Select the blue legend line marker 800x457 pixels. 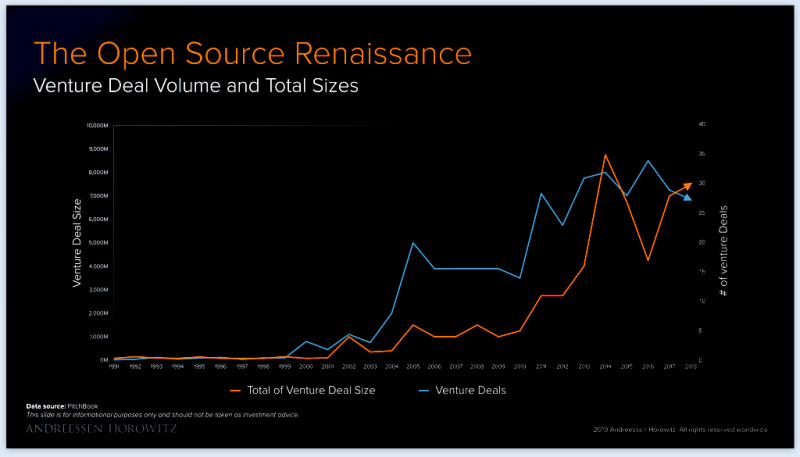point(425,390)
